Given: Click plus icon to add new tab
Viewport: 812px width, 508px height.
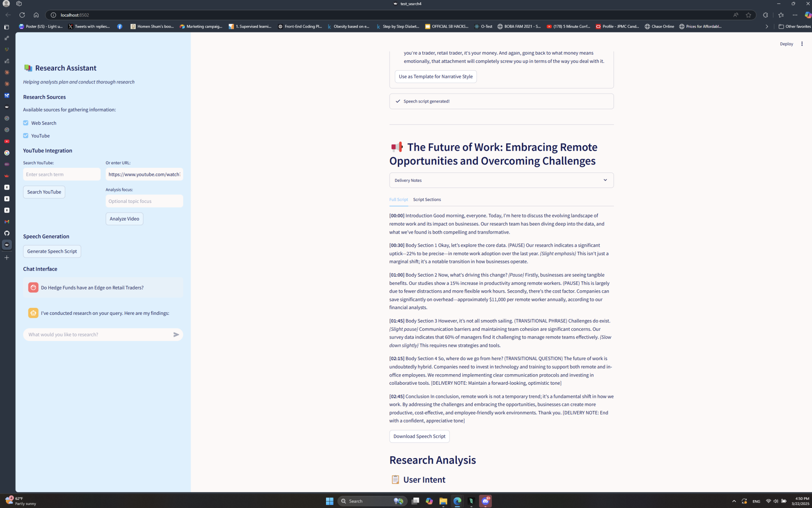Looking at the screenshot, I should tap(7, 258).
